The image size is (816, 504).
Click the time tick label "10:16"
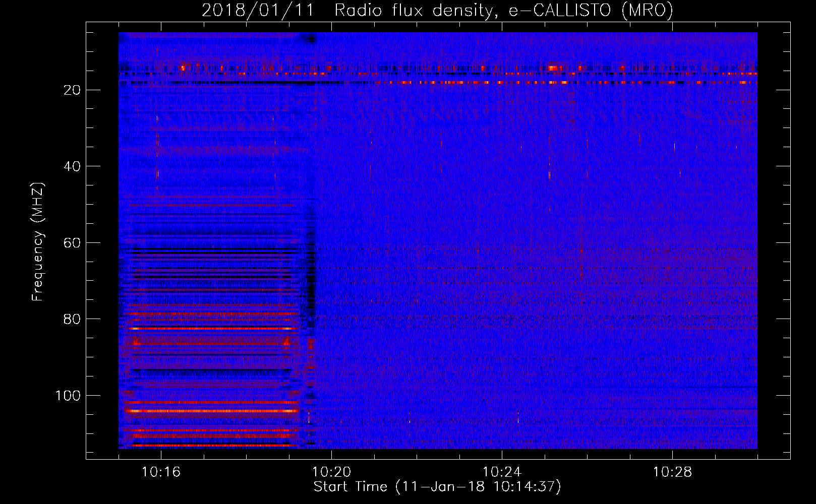(161, 472)
